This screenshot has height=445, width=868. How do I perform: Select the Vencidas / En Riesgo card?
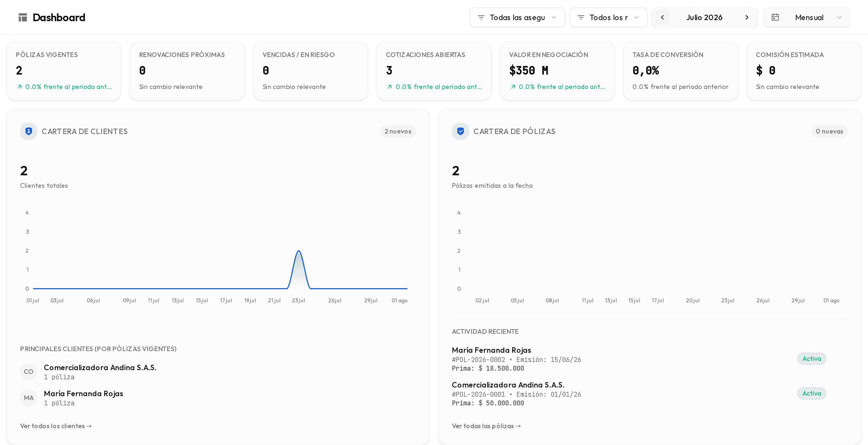click(x=310, y=71)
